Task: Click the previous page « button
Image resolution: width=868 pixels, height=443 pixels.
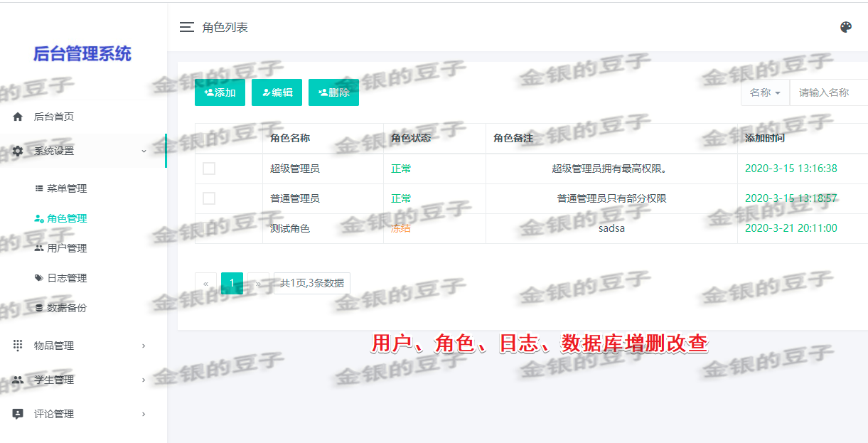Action: tap(205, 283)
